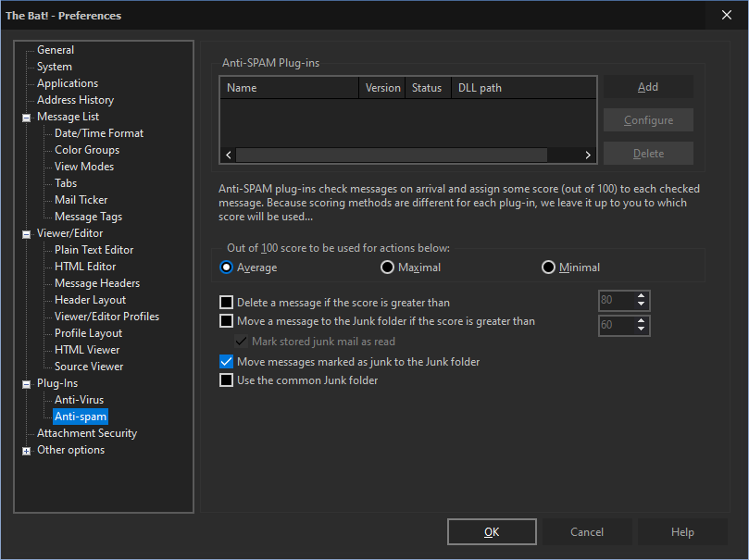The width and height of the screenshot is (749, 560).
Task: Click the plug-in list horizontal scrollbar
Action: coord(392,155)
